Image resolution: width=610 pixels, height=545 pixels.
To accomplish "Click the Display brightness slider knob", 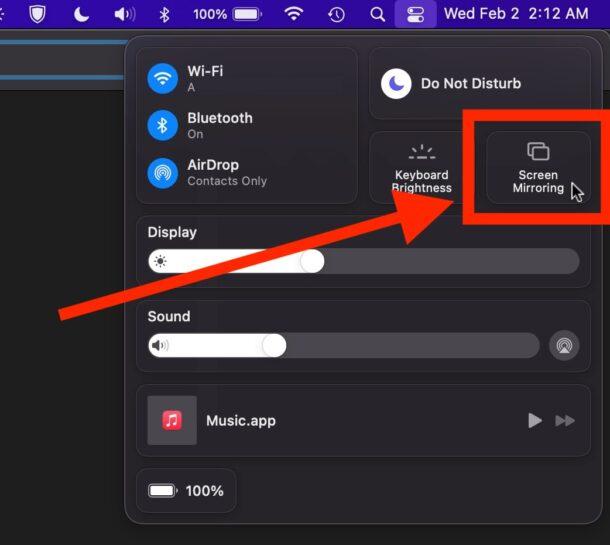I will click(312, 261).
